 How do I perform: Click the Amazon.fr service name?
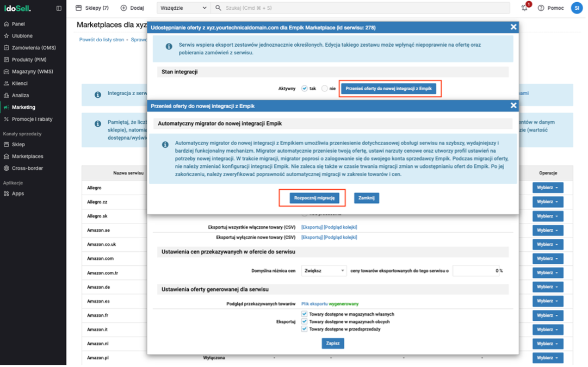pos(97,316)
